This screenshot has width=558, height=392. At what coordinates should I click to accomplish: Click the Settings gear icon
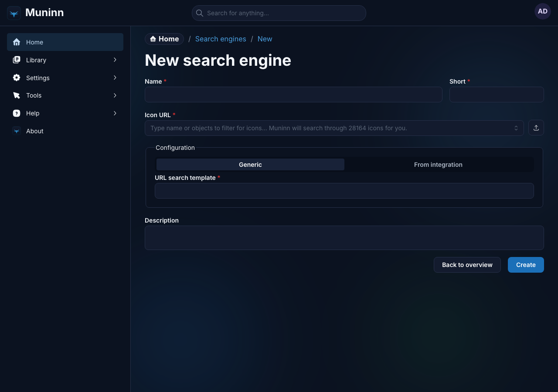pos(17,78)
